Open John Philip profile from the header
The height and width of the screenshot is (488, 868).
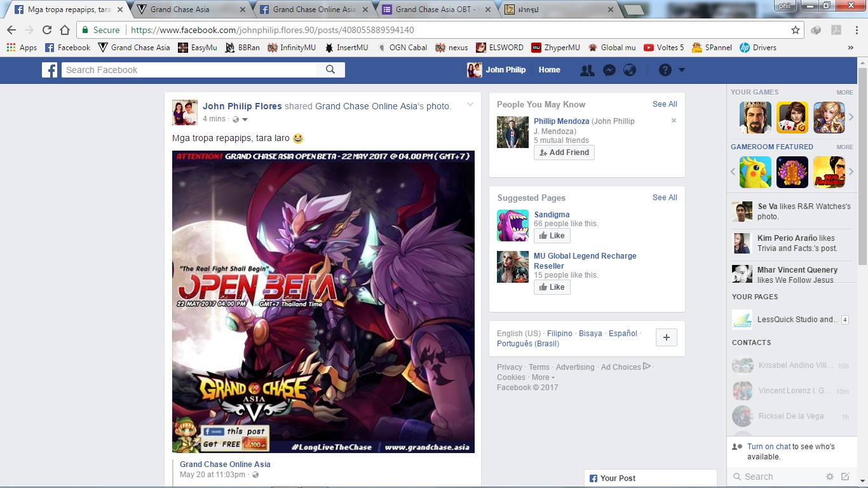496,70
